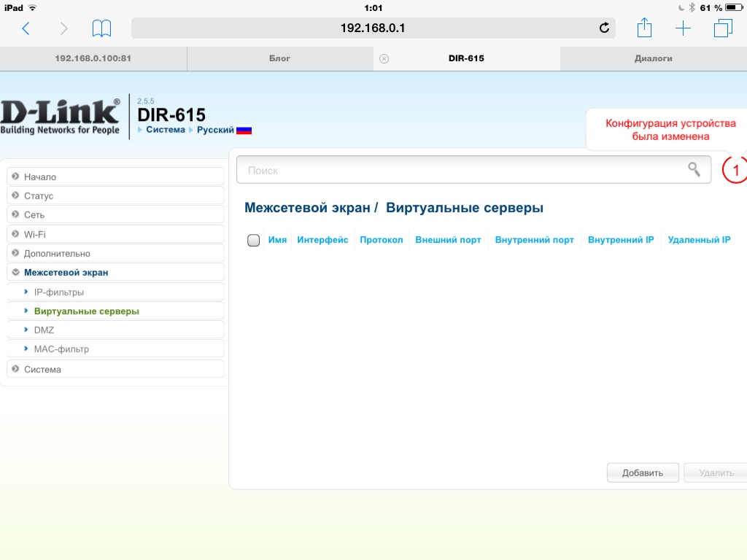747x560 pixels.
Task: Switch to the Диалоги tab
Action: [653, 58]
